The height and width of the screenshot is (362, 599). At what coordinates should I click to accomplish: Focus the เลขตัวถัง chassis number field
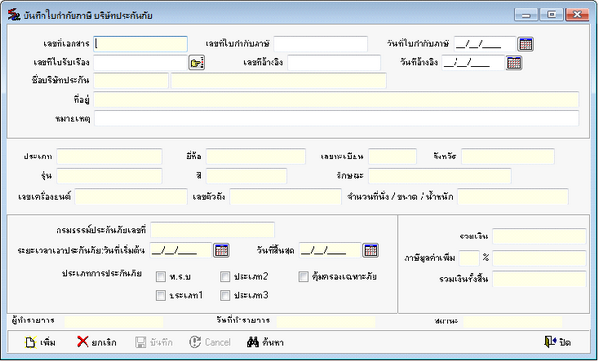[285, 197]
